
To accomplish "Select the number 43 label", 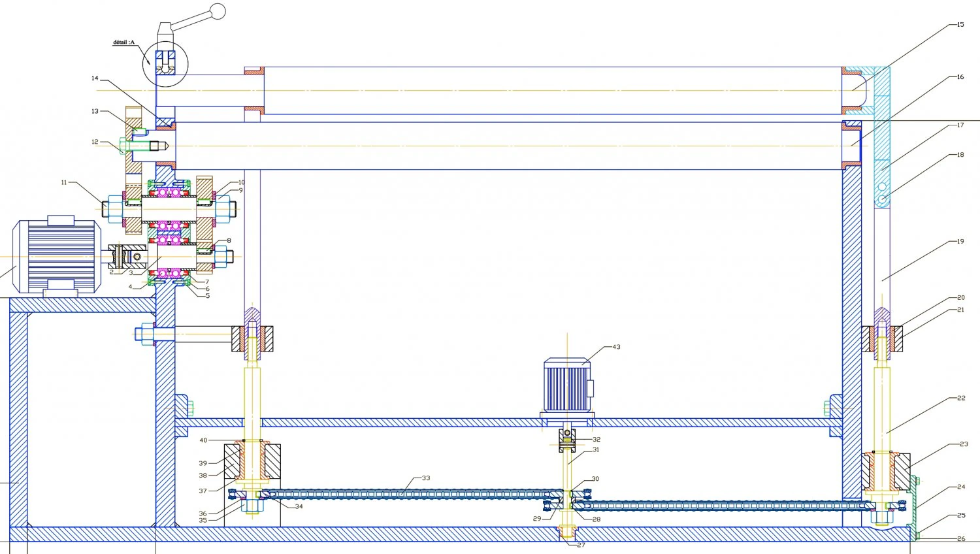I will pyautogui.click(x=616, y=347).
